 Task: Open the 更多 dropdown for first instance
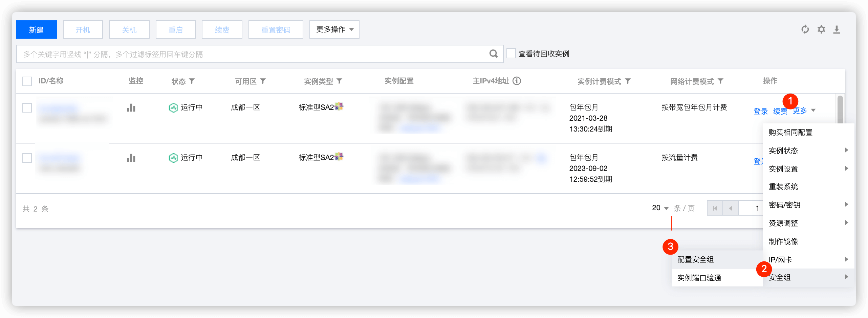804,111
